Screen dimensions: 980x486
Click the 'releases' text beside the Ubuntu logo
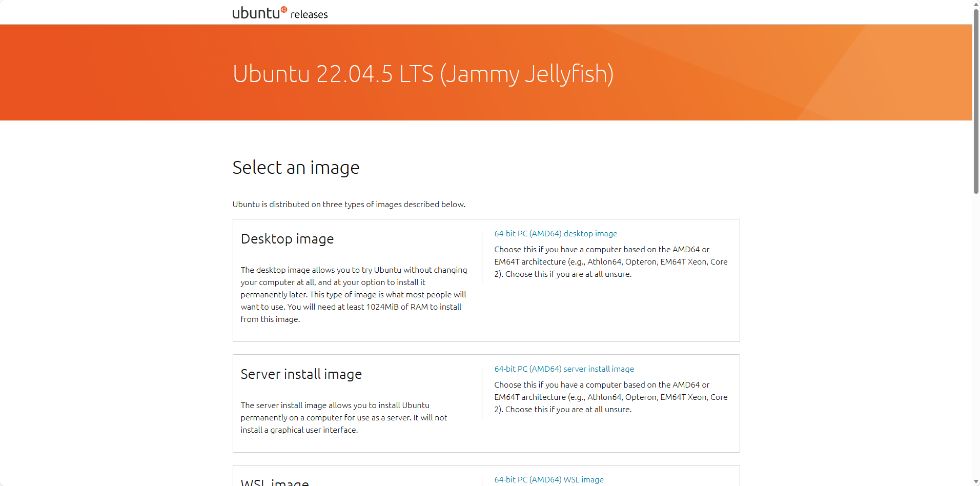pyautogui.click(x=309, y=14)
